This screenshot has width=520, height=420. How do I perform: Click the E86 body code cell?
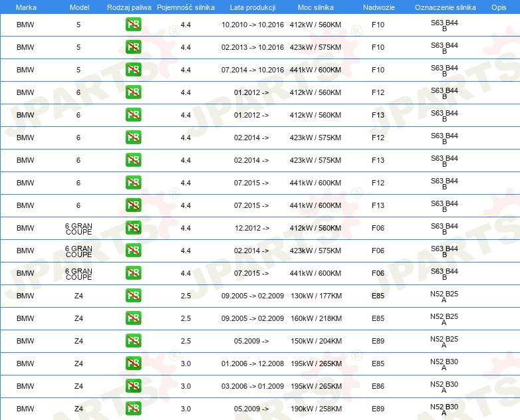pyautogui.click(x=378, y=386)
